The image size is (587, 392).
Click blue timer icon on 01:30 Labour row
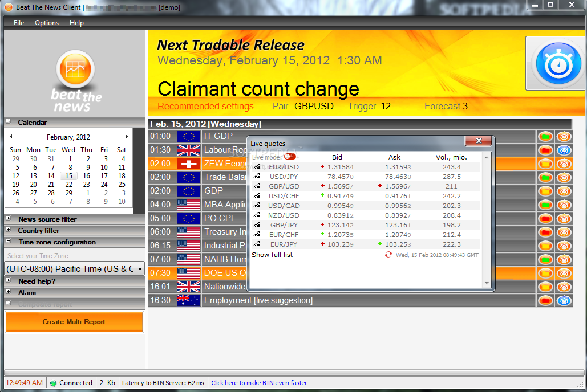click(564, 150)
